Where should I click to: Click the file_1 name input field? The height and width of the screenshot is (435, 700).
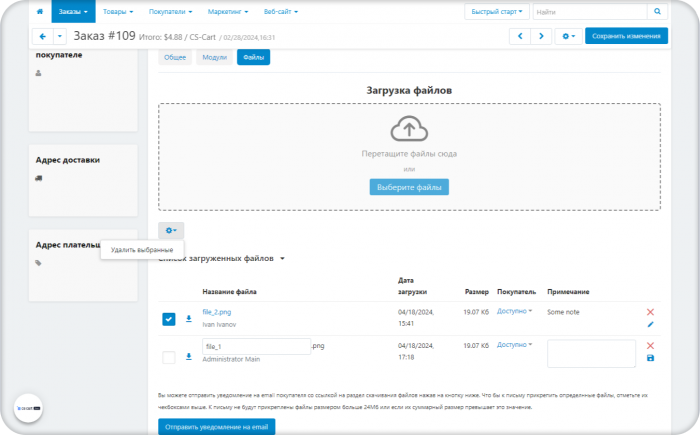256,347
